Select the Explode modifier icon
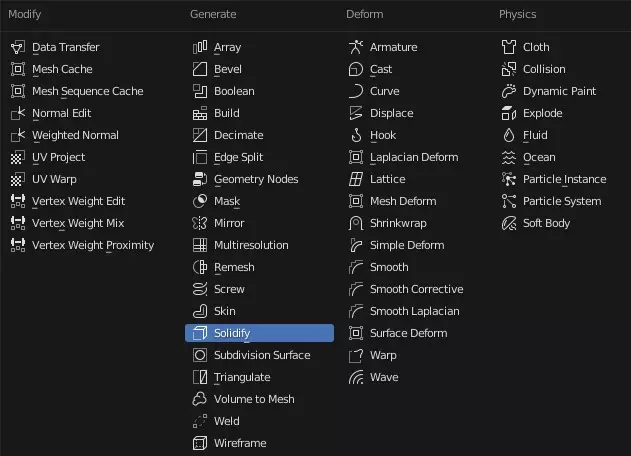Image resolution: width=631 pixels, height=456 pixels. (509, 113)
